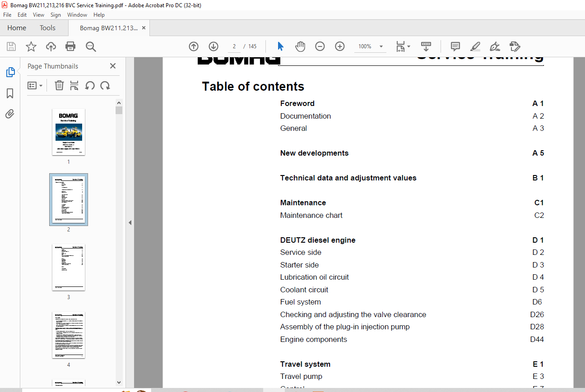This screenshot has height=392, width=585.
Task: Click the Save file icon
Action: [11, 46]
